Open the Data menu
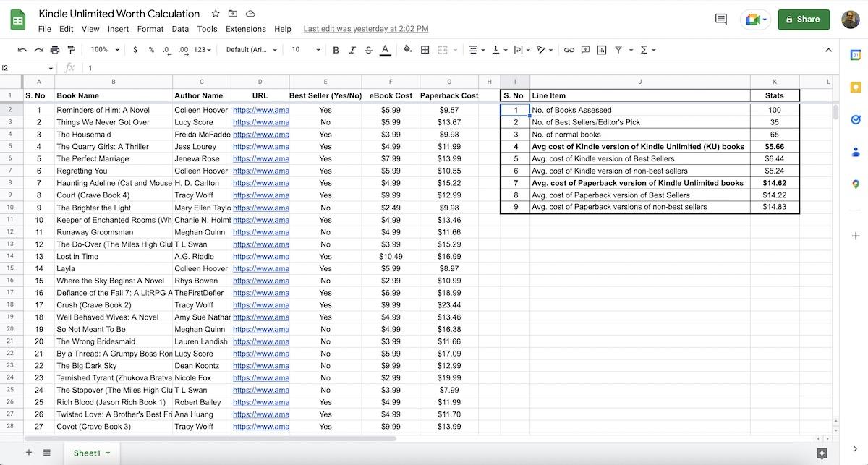Image resolution: width=868 pixels, height=465 pixels. coord(180,29)
